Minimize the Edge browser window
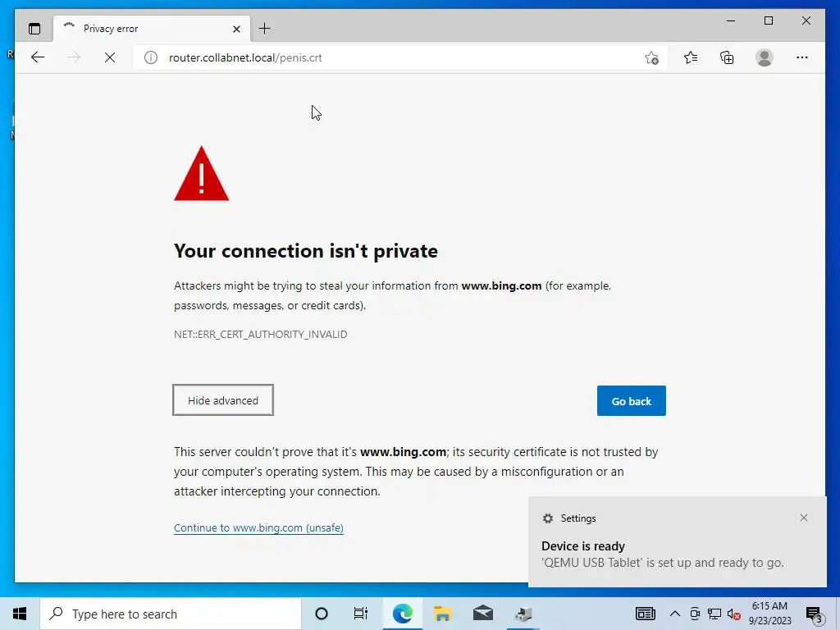This screenshot has width=840, height=630. click(731, 21)
